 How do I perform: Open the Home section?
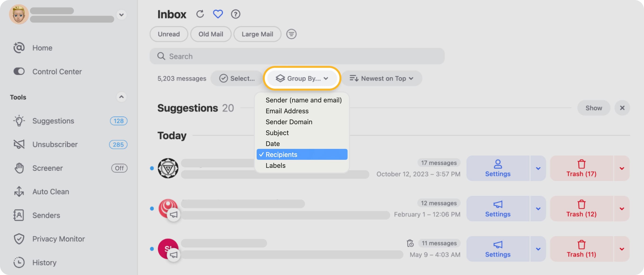[42, 48]
